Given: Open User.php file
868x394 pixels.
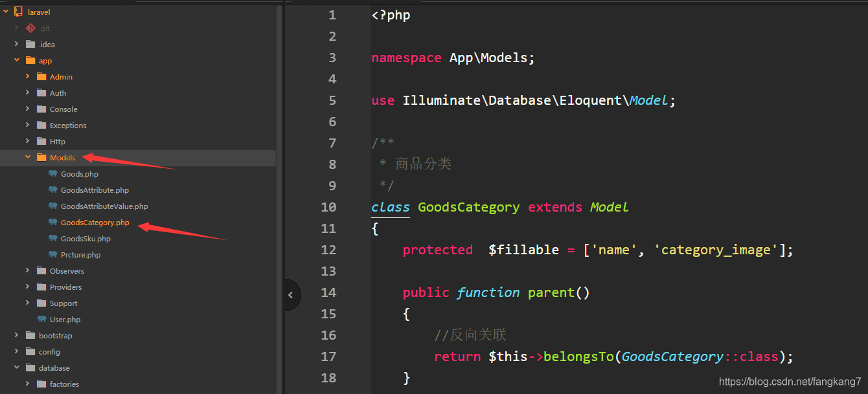Looking at the screenshot, I should pyautogui.click(x=65, y=320).
